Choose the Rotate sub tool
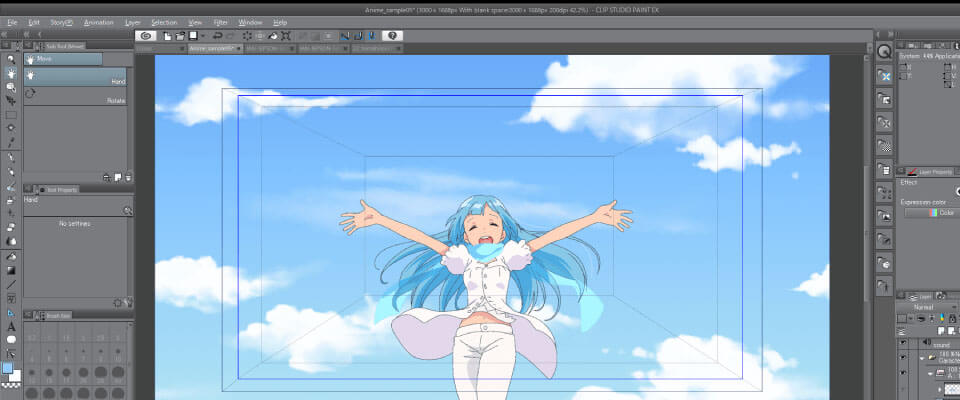The height and width of the screenshot is (400, 960). (x=75, y=96)
